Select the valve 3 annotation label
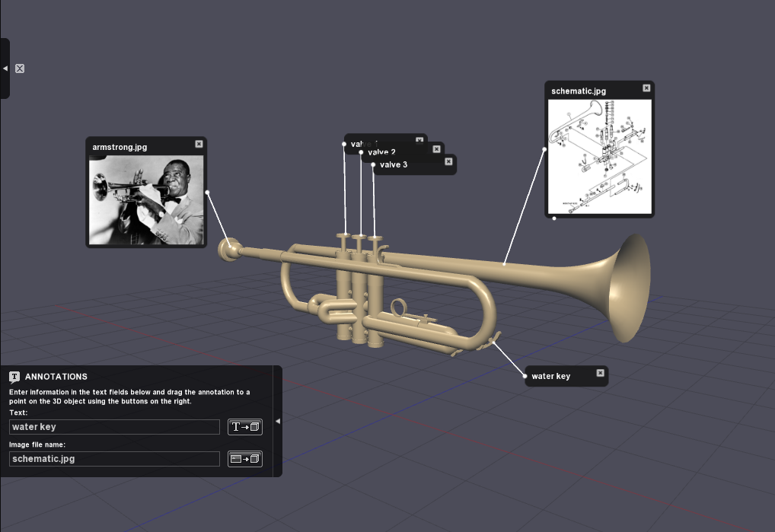This screenshot has height=532, width=775. coord(394,164)
